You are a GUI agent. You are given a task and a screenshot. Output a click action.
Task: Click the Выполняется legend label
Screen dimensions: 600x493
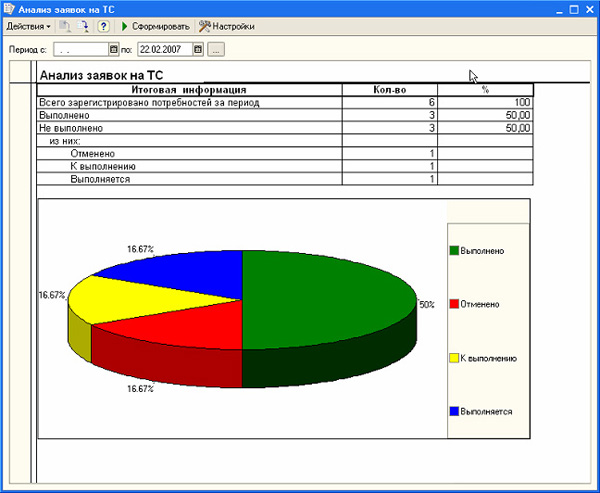point(486,411)
